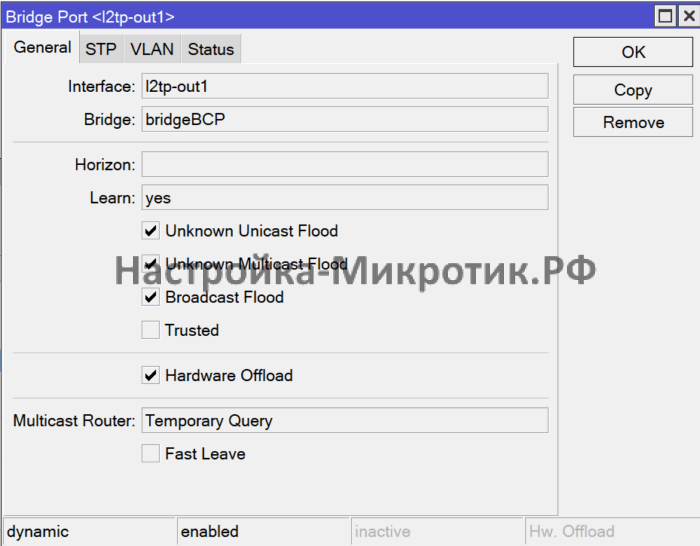Screen dimensions: 700x546
Task: Open the VLAN tab
Action: [152, 49]
